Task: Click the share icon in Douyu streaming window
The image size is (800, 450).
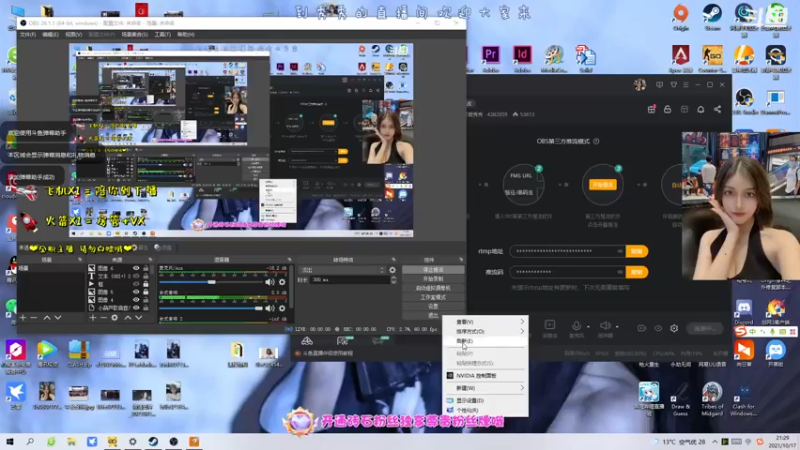Action: click(717, 109)
